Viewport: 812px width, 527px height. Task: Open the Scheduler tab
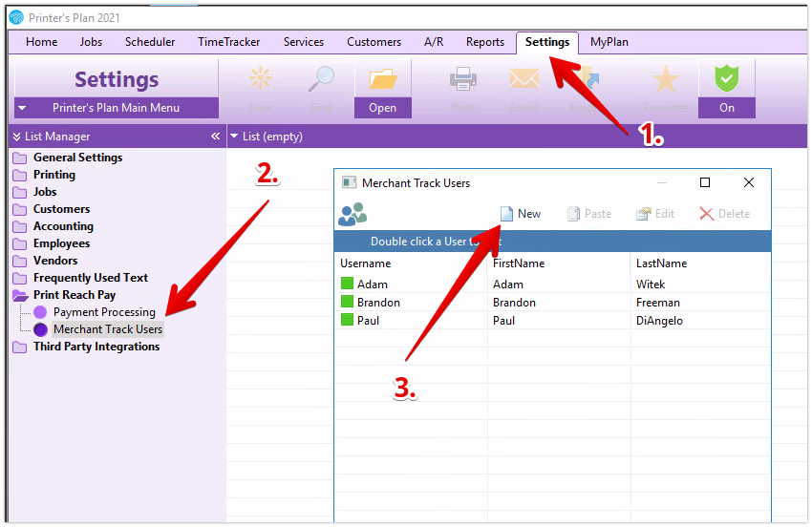[150, 42]
